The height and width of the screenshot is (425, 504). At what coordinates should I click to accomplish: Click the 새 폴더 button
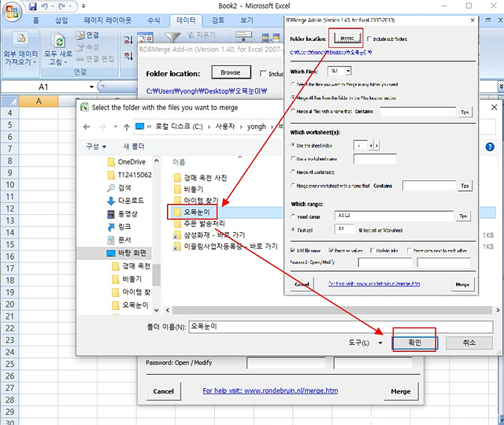click(134, 146)
